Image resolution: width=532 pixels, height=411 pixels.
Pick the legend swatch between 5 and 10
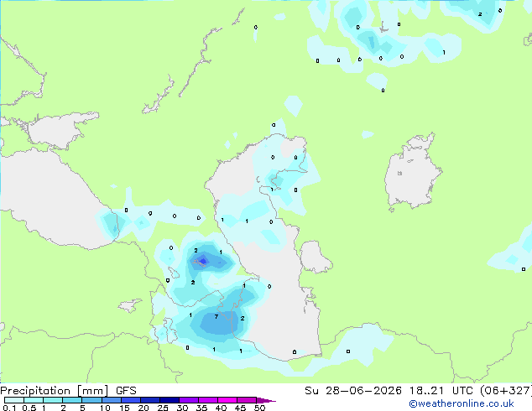(91, 400)
